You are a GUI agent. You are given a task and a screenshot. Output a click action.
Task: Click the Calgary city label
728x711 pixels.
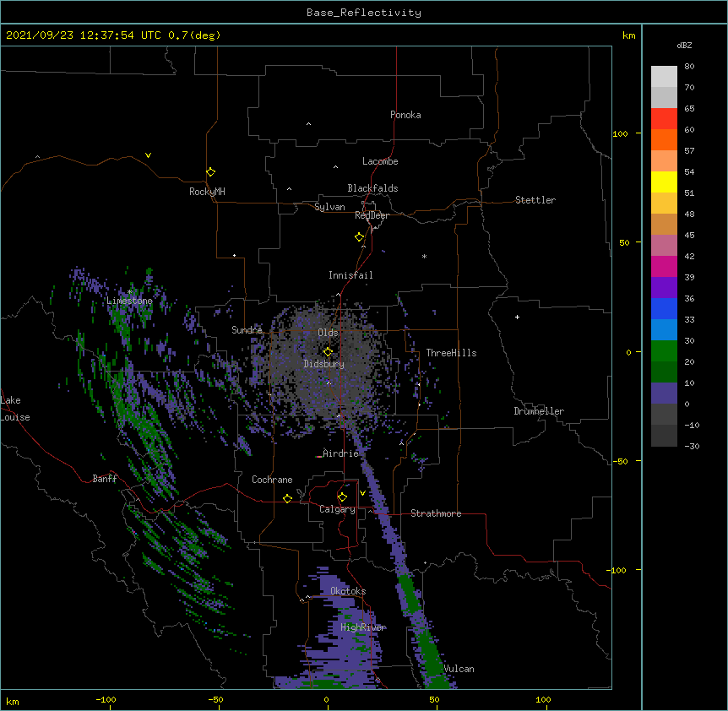337,509
